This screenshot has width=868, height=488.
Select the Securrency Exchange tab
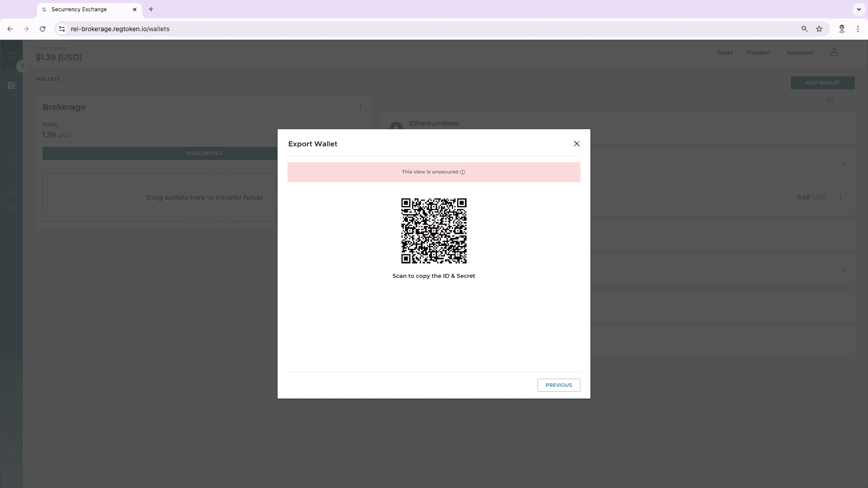[90, 9]
